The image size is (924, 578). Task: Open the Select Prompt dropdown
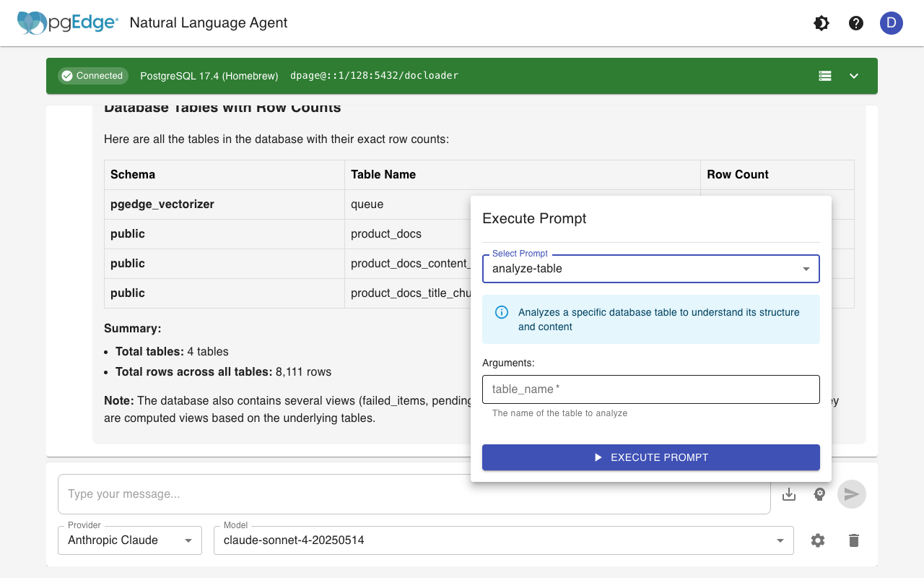click(x=650, y=269)
